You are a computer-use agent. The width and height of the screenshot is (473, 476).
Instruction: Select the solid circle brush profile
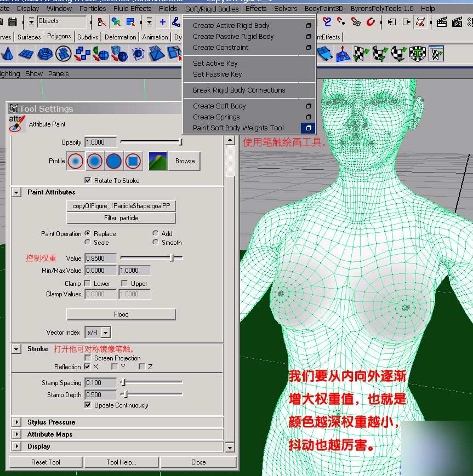pyautogui.click(x=113, y=160)
